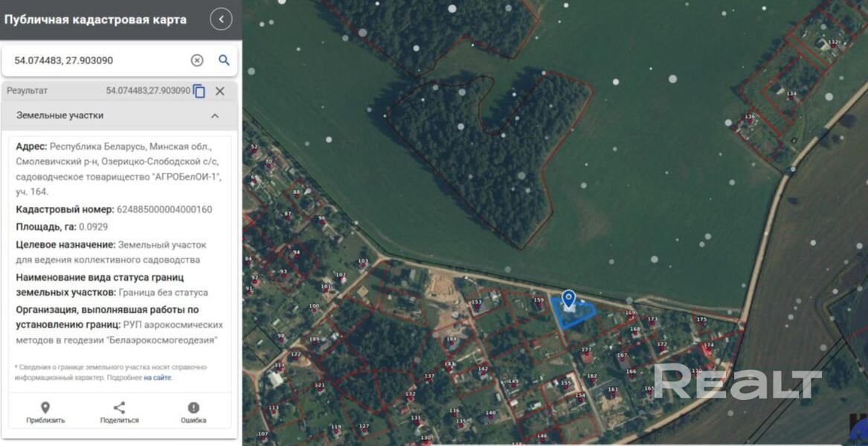
Task: Click the Земельные участки header label
Action: (60, 116)
